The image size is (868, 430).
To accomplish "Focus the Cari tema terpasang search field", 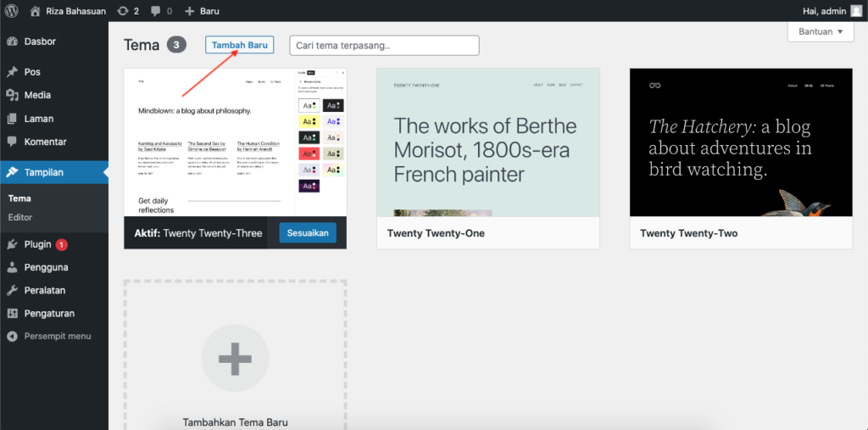I will click(x=384, y=46).
